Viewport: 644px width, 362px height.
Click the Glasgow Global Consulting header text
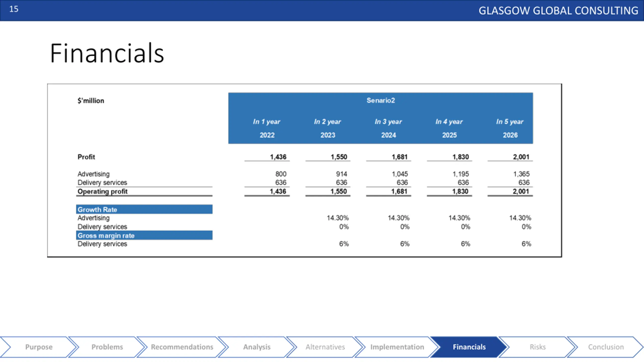(558, 11)
